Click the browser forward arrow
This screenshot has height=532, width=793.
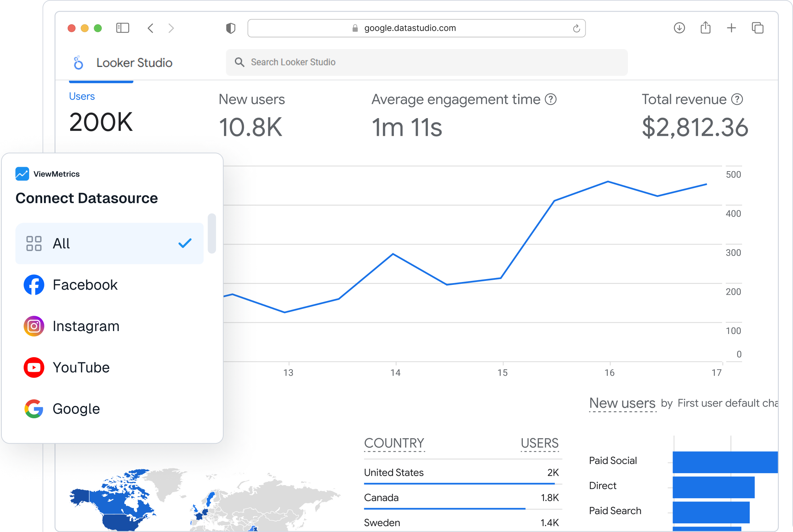tap(171, 28)
